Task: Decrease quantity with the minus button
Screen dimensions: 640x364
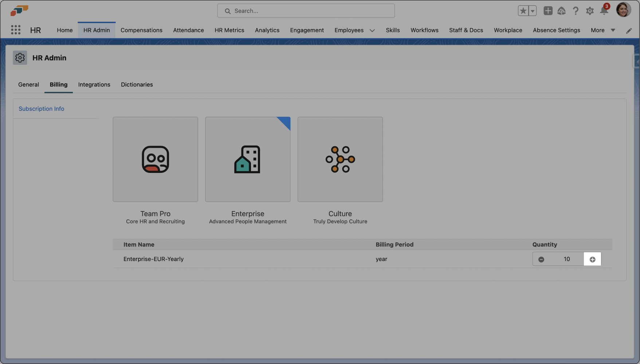Action: click(x=541, y=259)
